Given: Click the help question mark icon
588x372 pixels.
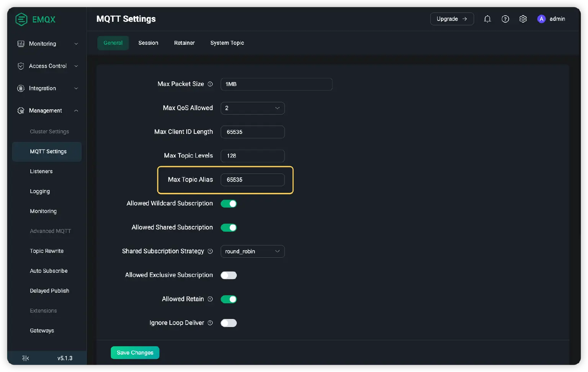Looking at the screenshot, I should click(505, 18).
